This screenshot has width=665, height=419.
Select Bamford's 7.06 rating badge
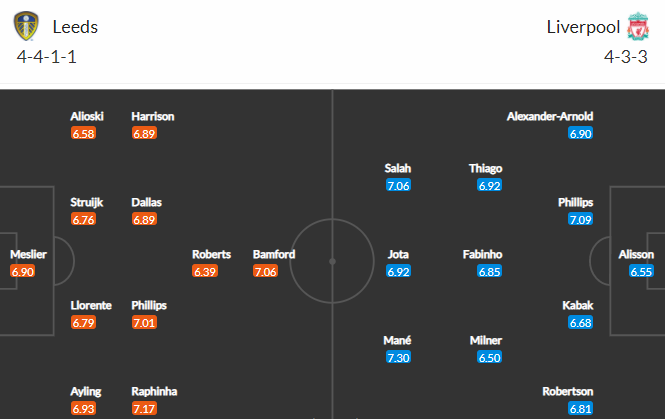265,271
